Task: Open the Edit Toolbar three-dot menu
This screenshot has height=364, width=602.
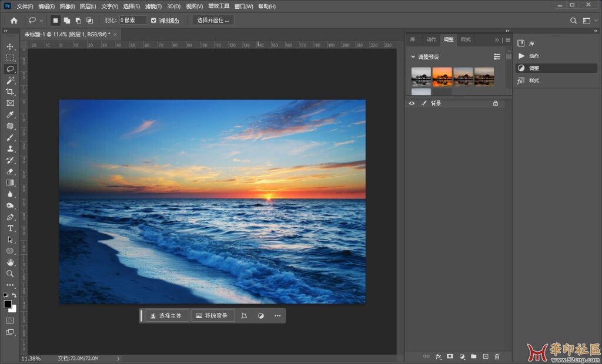Action: pos(10,285)
